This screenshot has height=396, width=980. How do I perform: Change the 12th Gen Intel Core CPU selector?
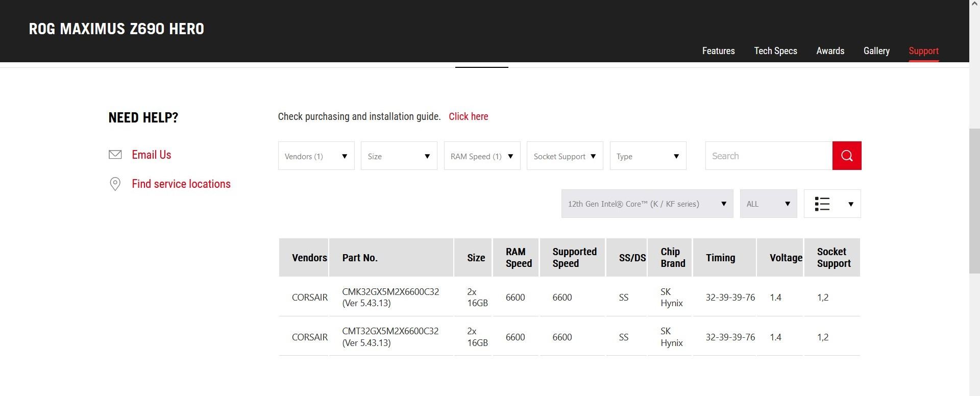pos(647,204)
